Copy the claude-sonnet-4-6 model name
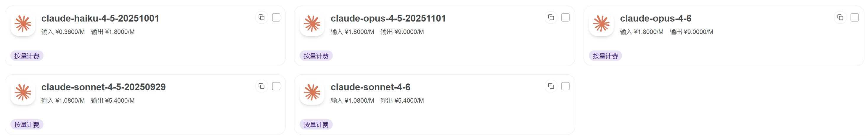This screenshot has width=868, height=136. point(551,86)
